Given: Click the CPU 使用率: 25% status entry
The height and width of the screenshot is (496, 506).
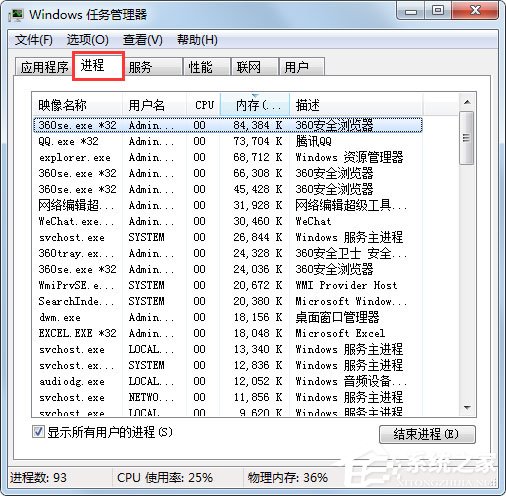Looking at the screenshot, I should coord(165,478).
